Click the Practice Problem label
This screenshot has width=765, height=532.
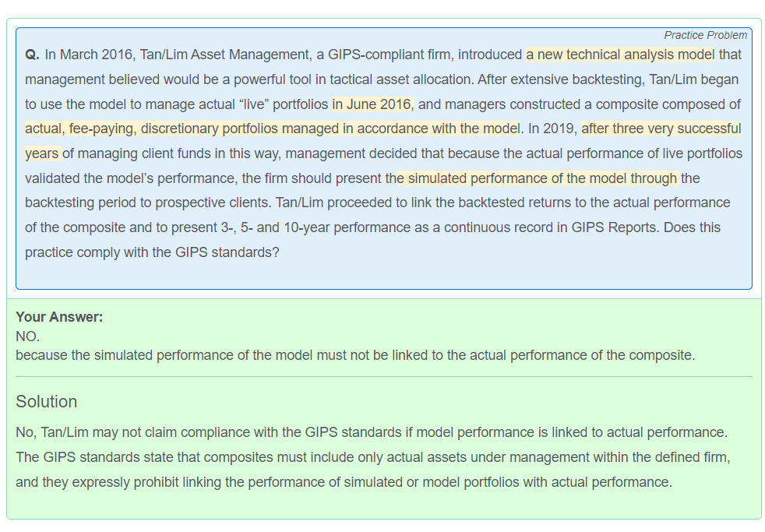point(705,35)
